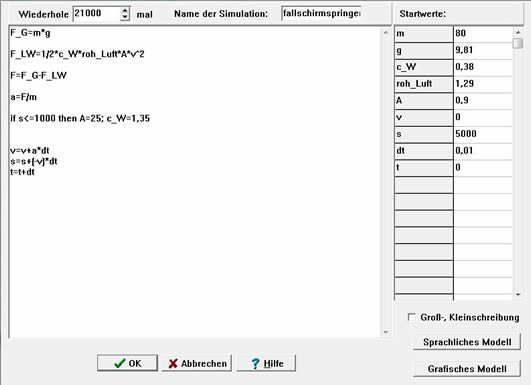Click variable name cell g
This screenshot has height=385, width=531.
click(x=424, y=50)
